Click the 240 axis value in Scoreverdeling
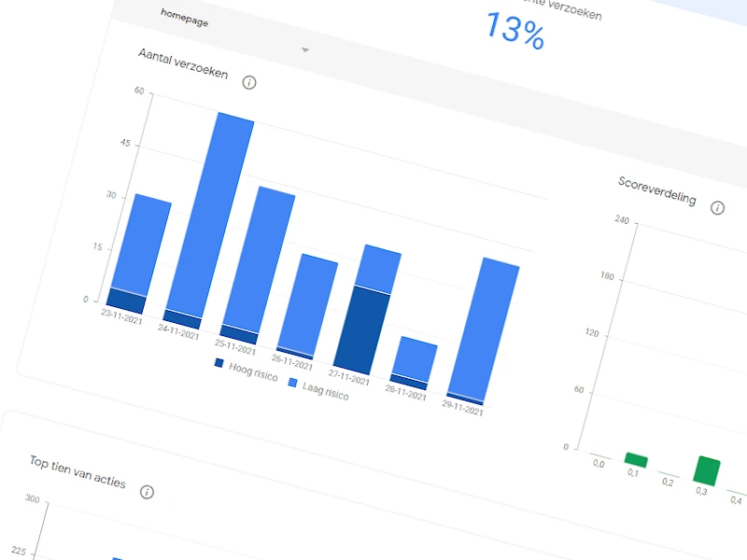Viewport: 747px width, 560px height. 622,220
